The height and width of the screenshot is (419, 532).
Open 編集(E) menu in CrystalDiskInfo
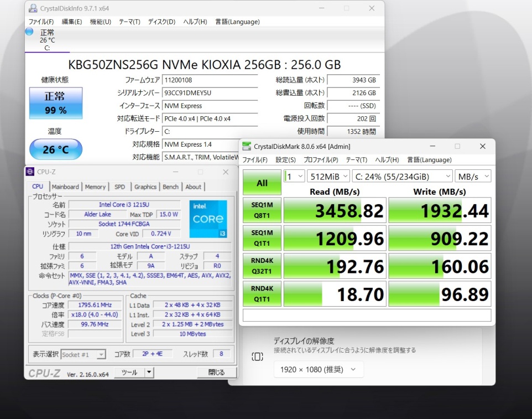coord(72,22)
